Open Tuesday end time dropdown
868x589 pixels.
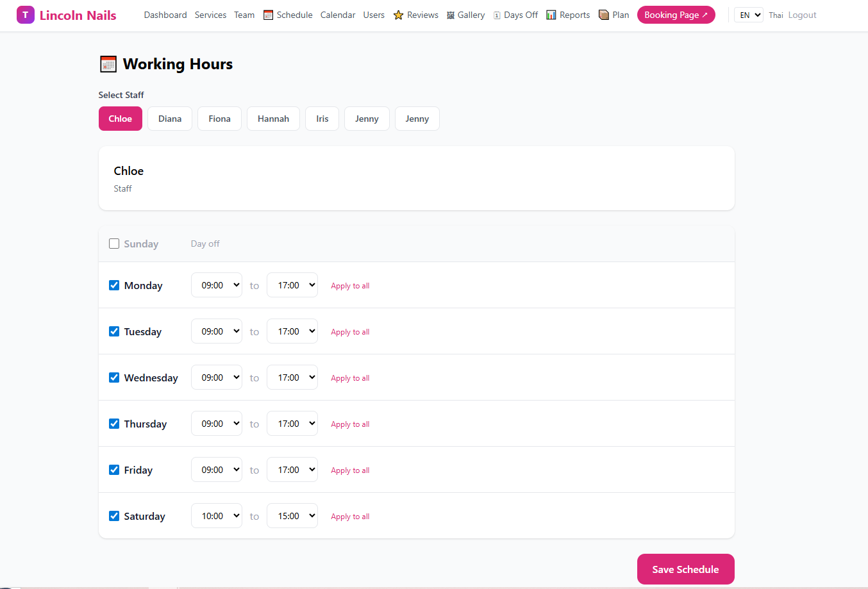pyautogui.click(x=292, y=331)
